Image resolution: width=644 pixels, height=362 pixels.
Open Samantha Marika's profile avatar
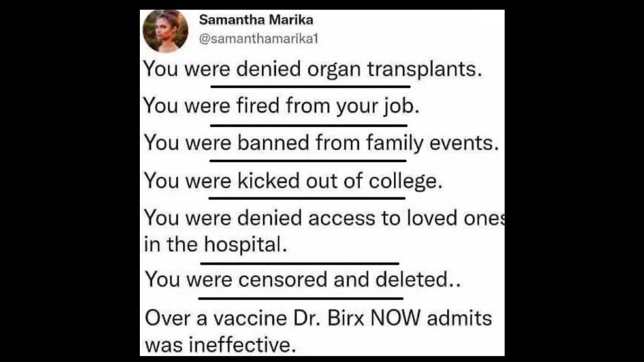(166, 31)
